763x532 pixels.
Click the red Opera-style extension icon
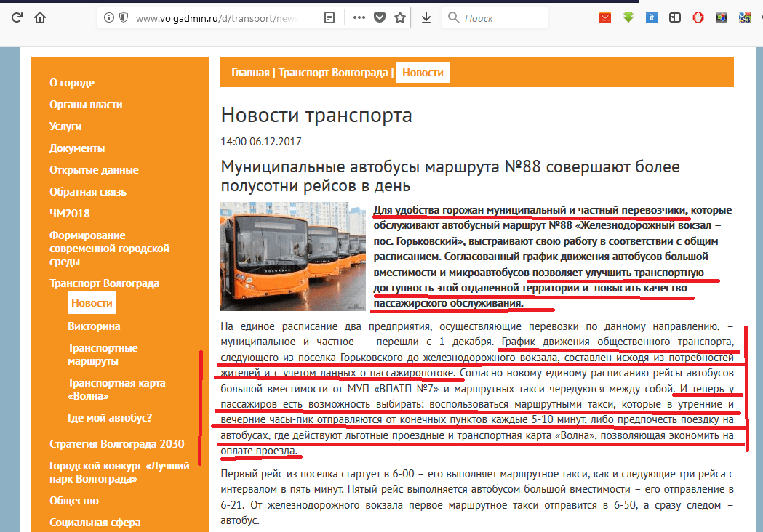click(x=698, y=18)
